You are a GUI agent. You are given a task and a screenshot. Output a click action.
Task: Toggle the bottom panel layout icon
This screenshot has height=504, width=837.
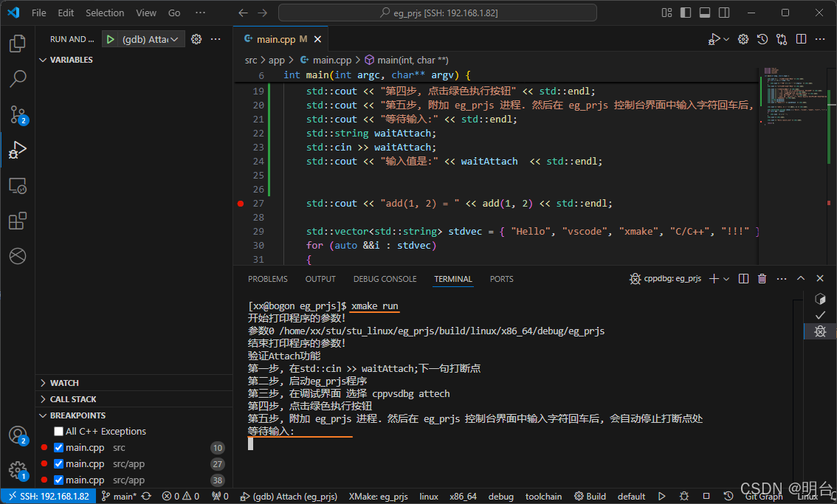pos(705,13)
